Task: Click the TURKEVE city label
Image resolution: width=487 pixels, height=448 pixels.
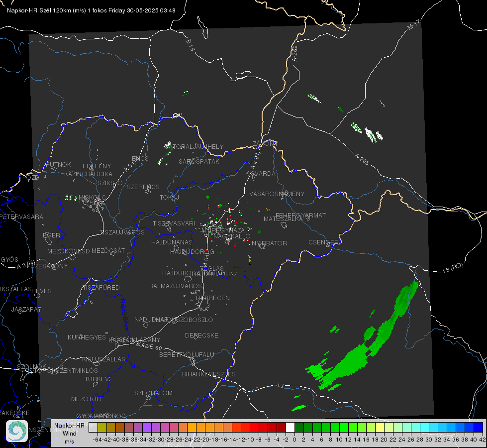Action: pos(98,379)
